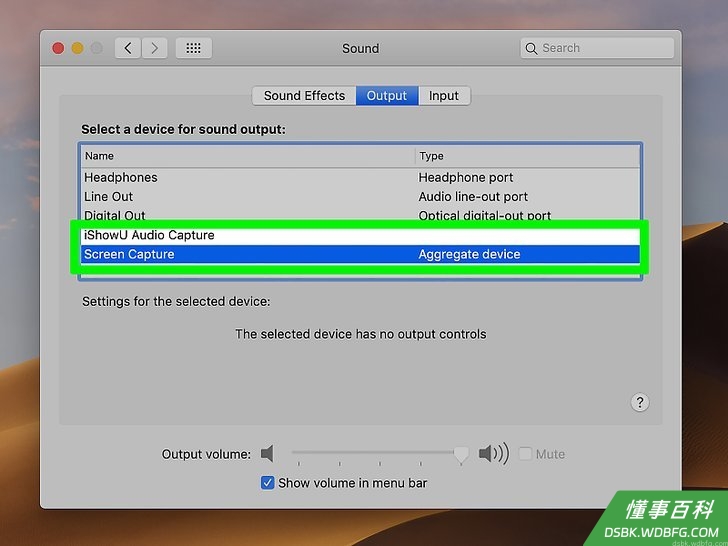Viewport: 728px width, 546px height.
Task: Sort devices by the Type column header
Action: point(527,156)
